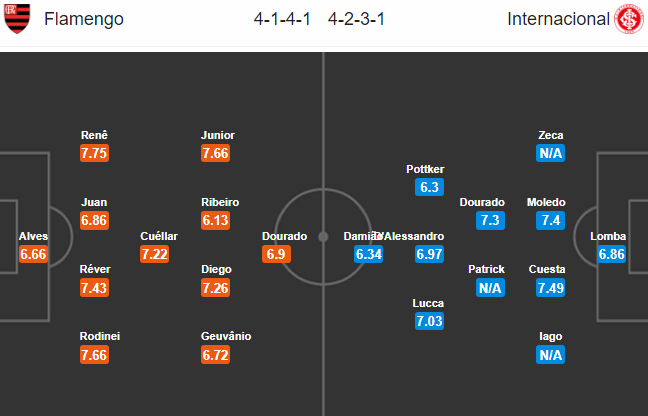648x416 pixels.
Task: Select Pottker's 6.3 rating badge
Action: point(429,187)
